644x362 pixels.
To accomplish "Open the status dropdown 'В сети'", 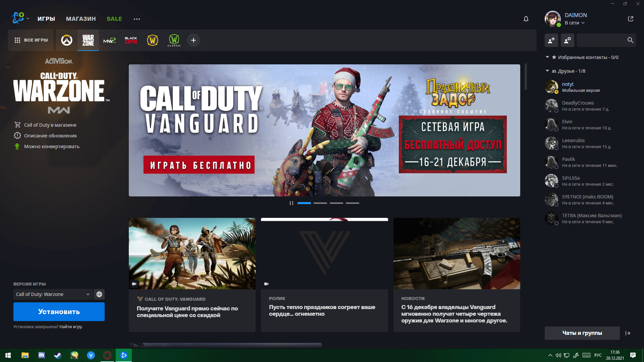I will (x=575, y=23).
